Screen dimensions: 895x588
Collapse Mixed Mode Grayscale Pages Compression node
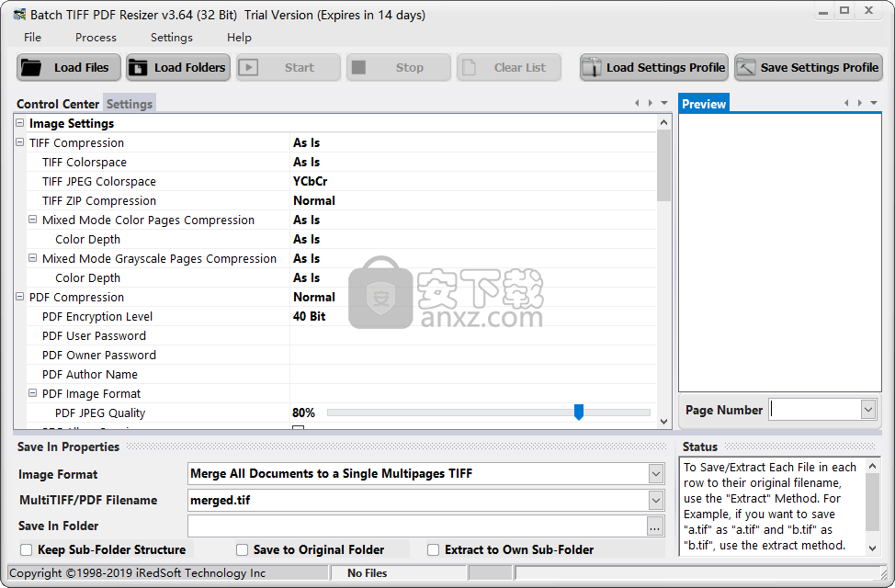click(32, 258)
